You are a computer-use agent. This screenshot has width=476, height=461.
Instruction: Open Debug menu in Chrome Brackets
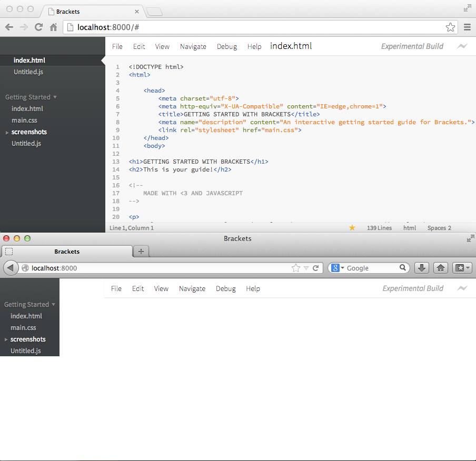[227, 46]
